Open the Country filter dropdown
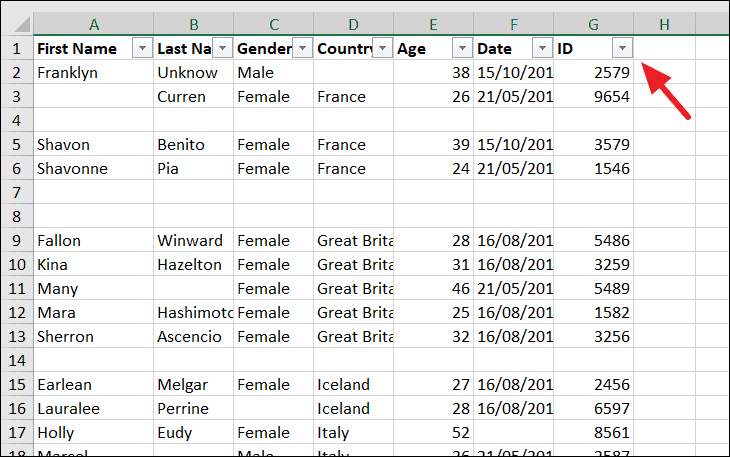This screenshot has width=730, height=457. coord(382,48)
